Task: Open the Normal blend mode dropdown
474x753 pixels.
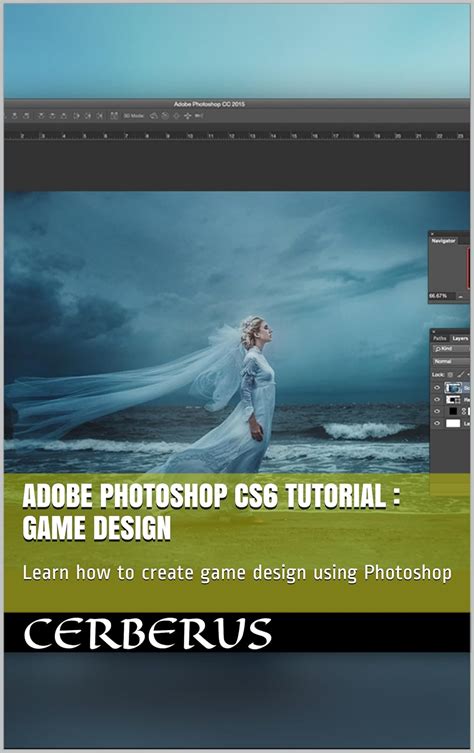Action: 450,362
